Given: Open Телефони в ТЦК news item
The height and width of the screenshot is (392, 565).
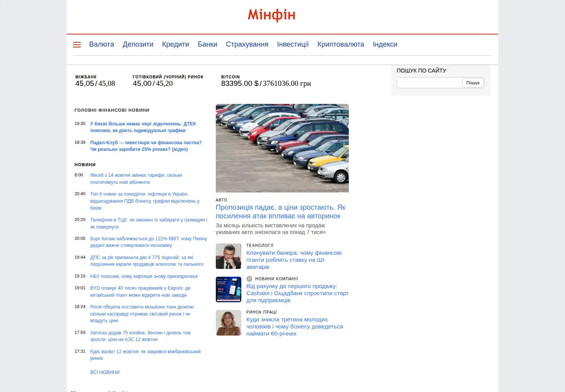Looking at the screenshot, I should tap(149, 223).
